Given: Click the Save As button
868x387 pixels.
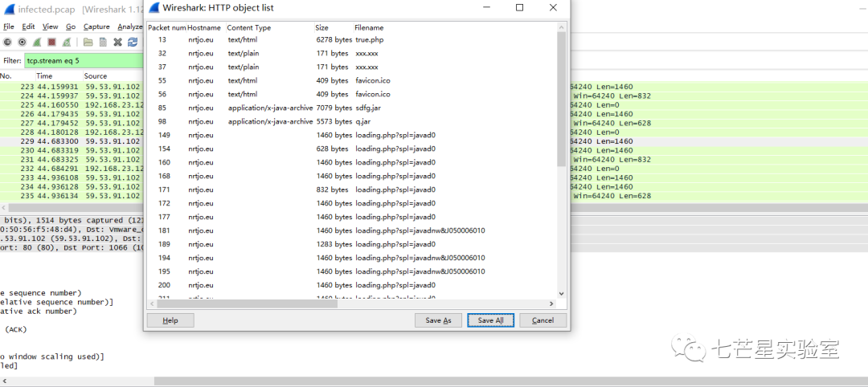Looking at the screenshot, I should click(439, 320).
